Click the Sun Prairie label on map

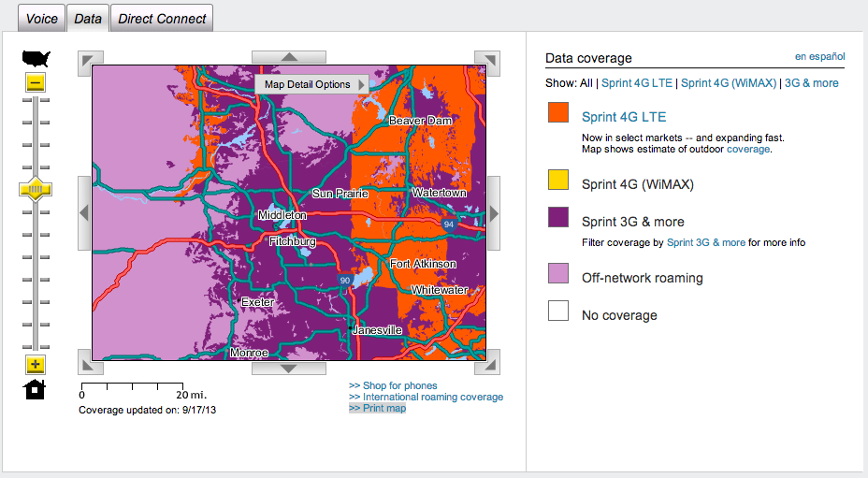coord(340,194)
